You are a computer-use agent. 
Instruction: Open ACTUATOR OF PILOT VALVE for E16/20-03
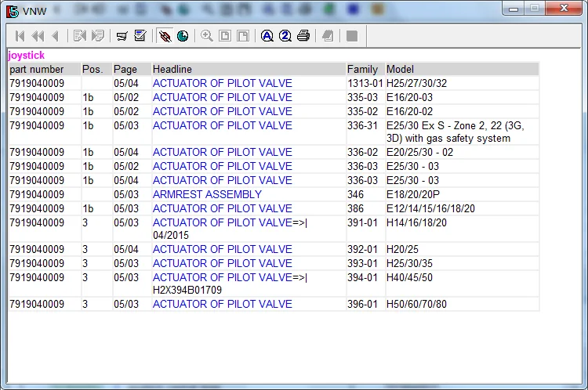coord(223,97)
